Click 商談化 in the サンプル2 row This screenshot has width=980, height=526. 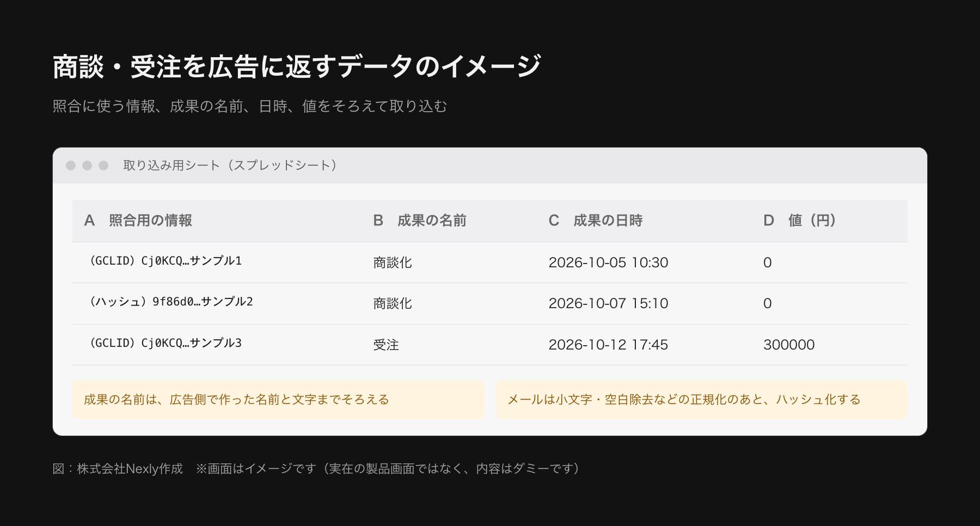coord(393,303)
